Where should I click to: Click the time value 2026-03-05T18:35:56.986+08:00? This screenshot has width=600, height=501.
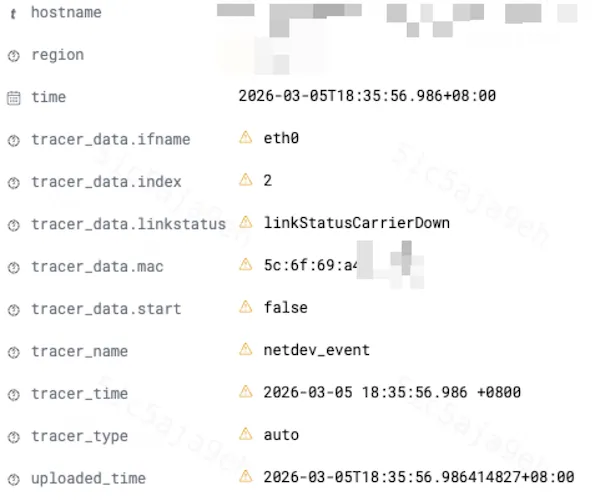tap(367, 96)
